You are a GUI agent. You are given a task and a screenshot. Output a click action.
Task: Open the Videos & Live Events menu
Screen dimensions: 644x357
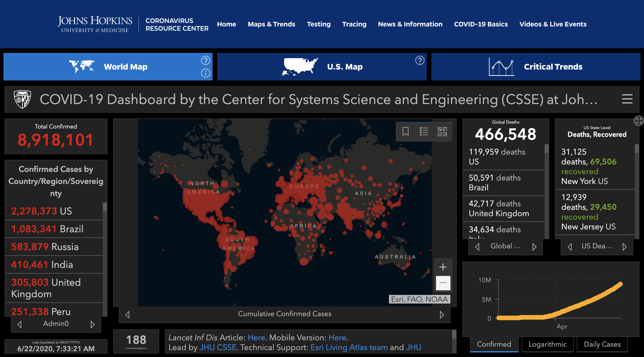(553, 24)
